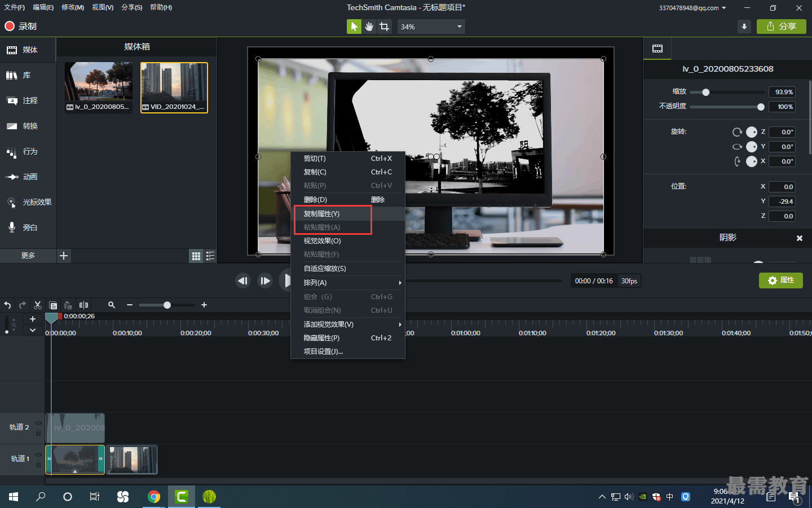Open the account email dropdown
Viewport: 812px width, 508px height.
pos(692,8)
